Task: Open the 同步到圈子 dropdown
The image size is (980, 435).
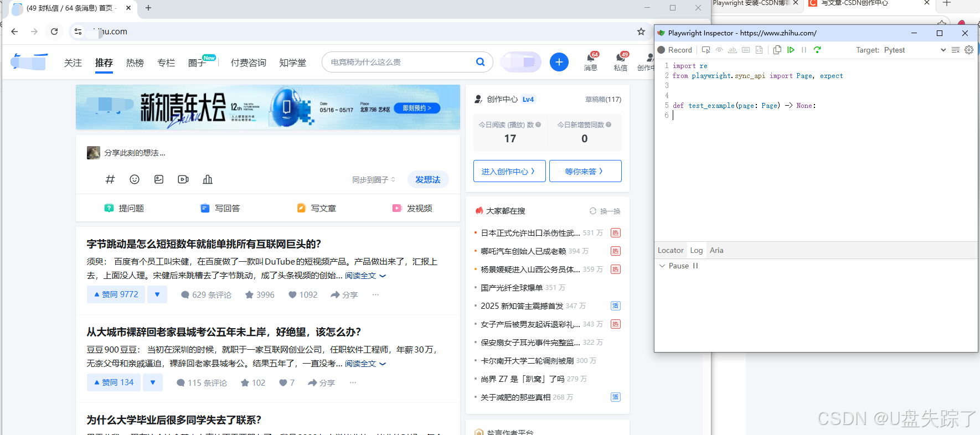Action: pyautogui.click(x=374, y=180)
